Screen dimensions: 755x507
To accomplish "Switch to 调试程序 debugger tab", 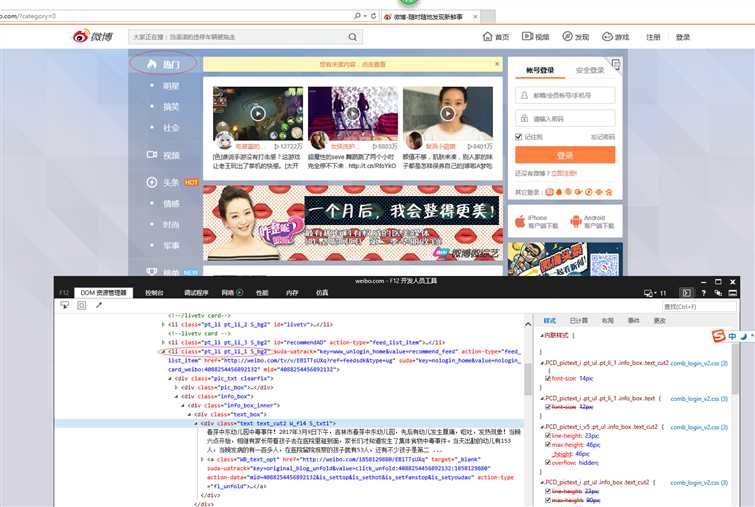I will [x=195, y=293].
